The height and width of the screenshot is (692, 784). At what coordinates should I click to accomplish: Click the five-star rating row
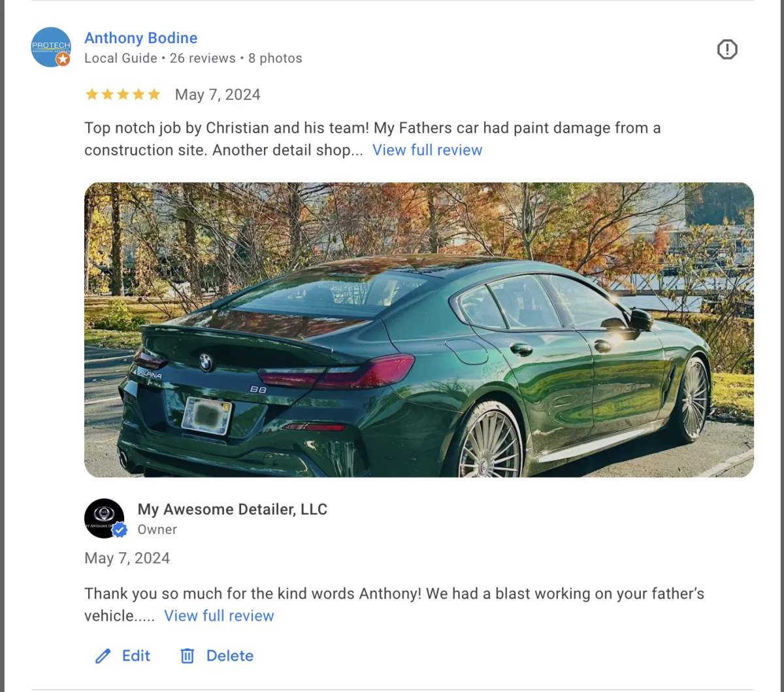[x=123, y=95]
